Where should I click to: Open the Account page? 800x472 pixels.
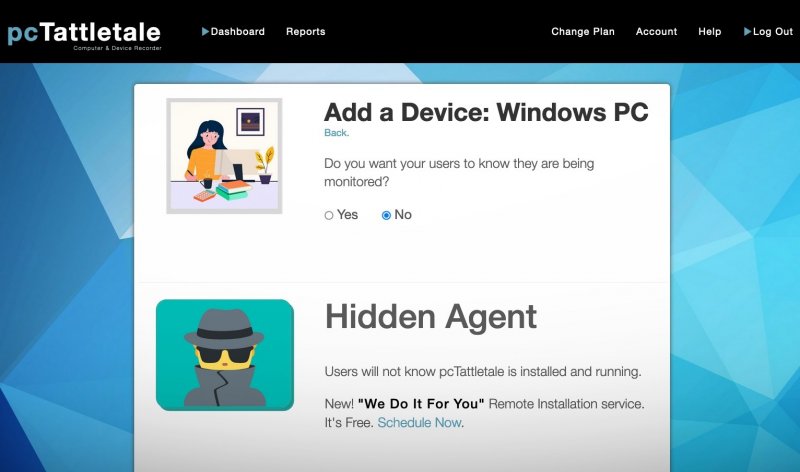(656, 31)
